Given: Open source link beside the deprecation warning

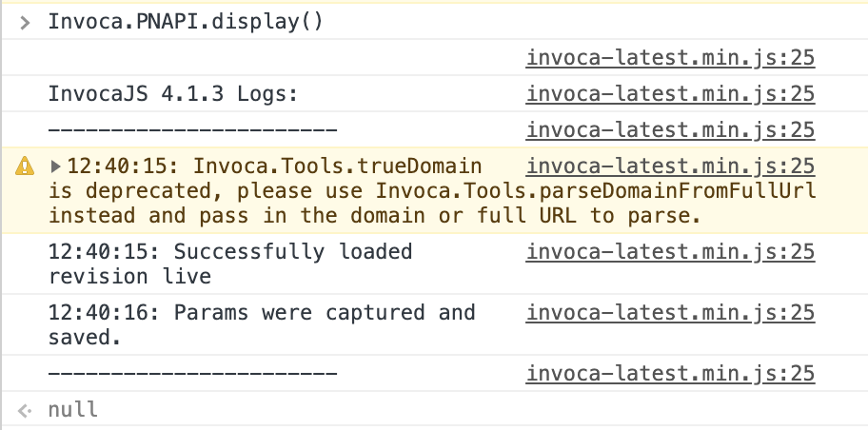Looking at the screenshot, I should (x=670, y=166).
